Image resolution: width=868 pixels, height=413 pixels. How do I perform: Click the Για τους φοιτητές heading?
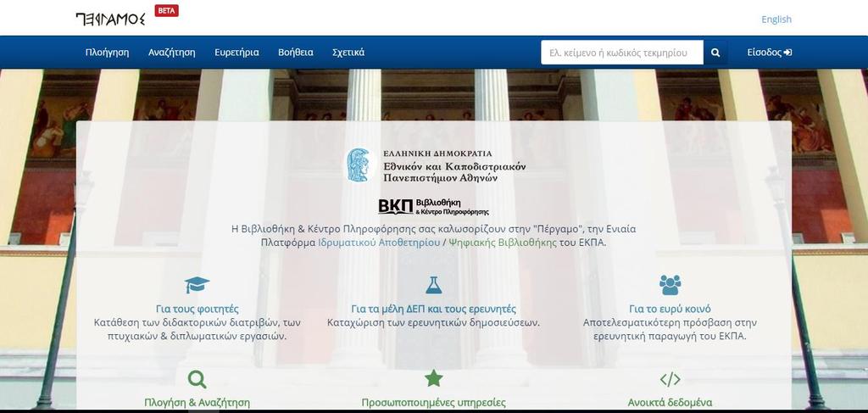pos(197,309)
